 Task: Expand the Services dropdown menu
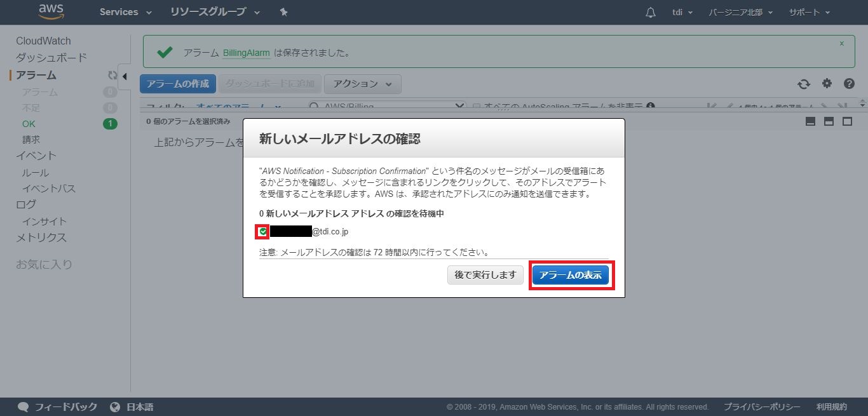point(125,12)
